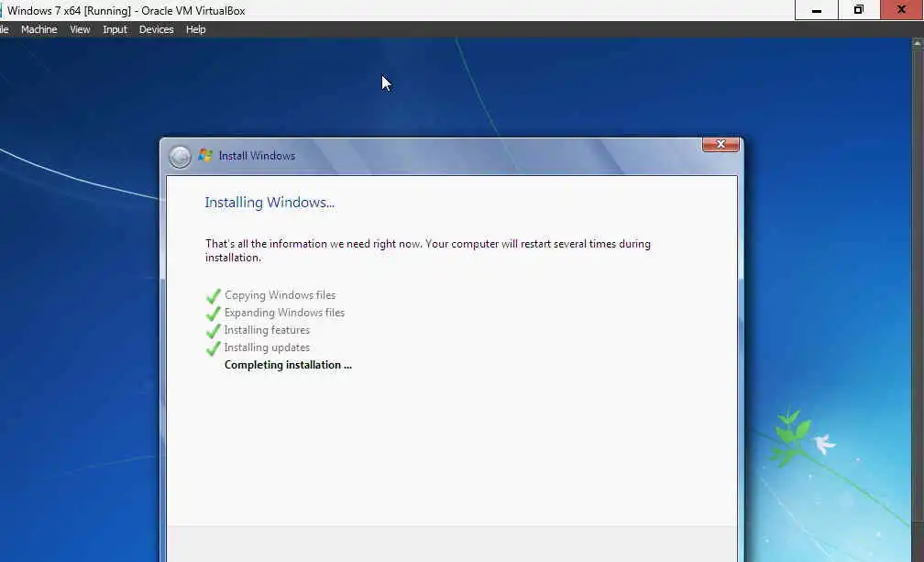Screen dimensions: 924x562
Task: Click the 'Installing updates' step text
Action: click(x=267, y=347)
